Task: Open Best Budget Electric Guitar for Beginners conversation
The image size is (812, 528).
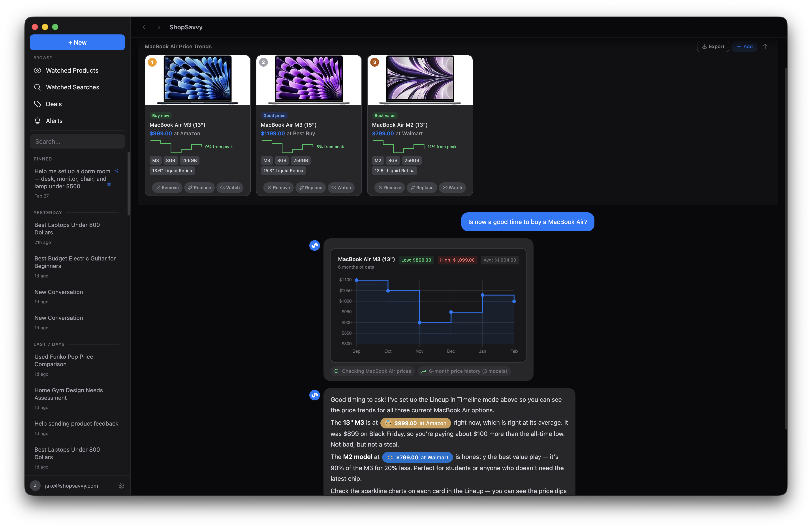Action: [x=75, y=262]
